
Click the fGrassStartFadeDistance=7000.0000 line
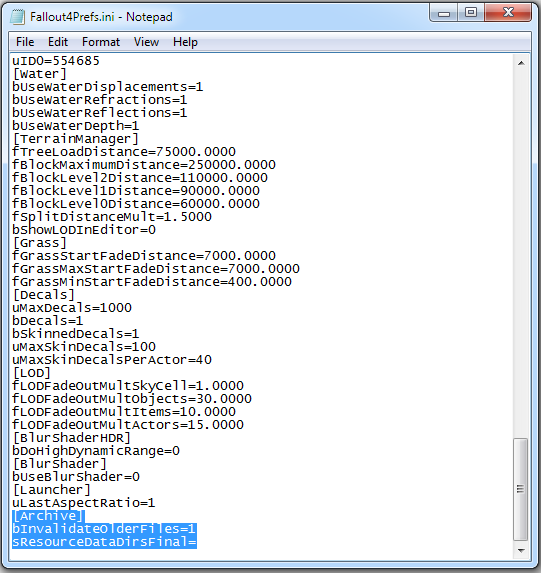pos(144,256)
